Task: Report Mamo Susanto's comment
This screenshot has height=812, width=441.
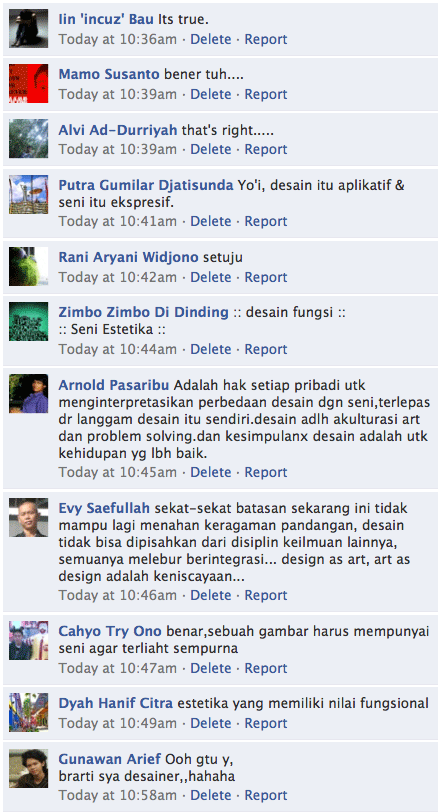Action: point(266,94)
